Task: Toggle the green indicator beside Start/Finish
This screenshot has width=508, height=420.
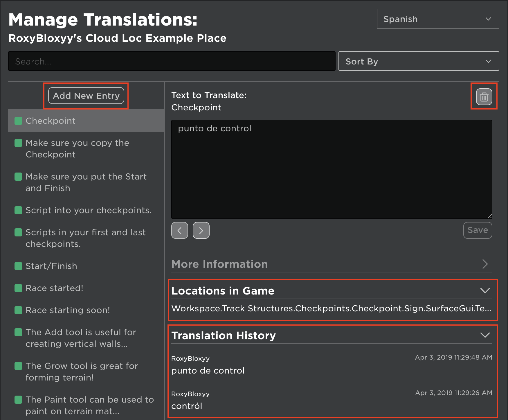Action: (x=18, y=266)
